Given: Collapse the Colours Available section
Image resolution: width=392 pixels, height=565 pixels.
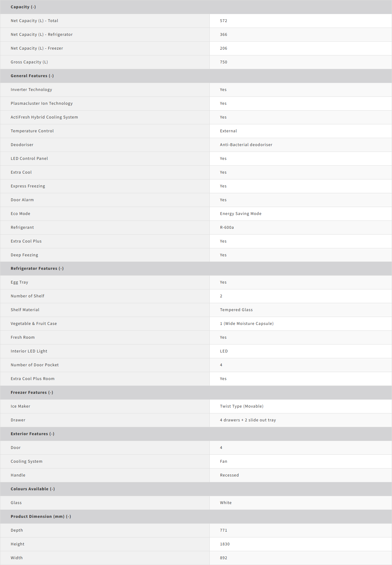Looking at the screenshot, I should (x=33, y=489).
